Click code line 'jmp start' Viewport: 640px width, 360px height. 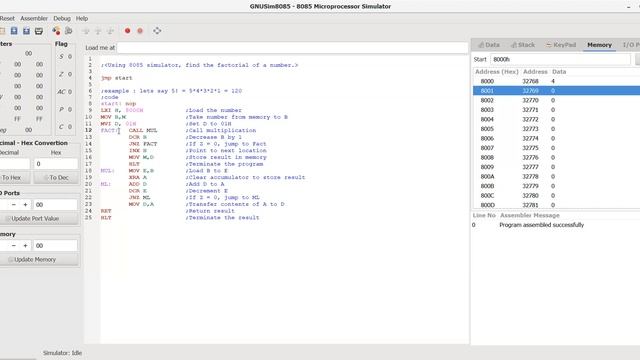click(x=116, y=78)
